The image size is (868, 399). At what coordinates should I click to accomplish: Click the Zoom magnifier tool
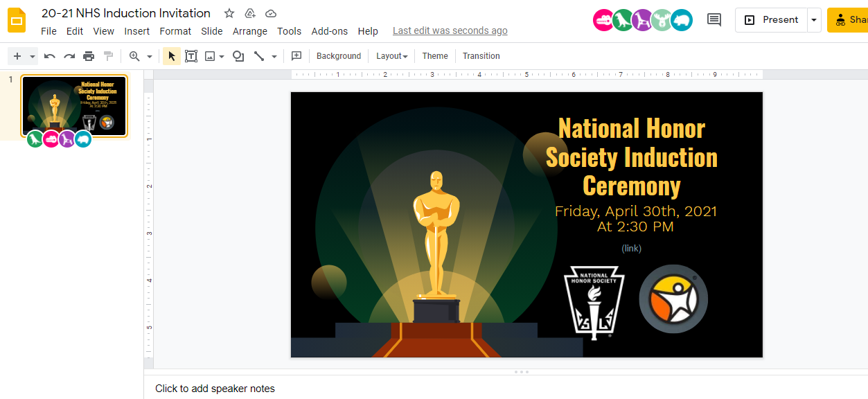134,56
